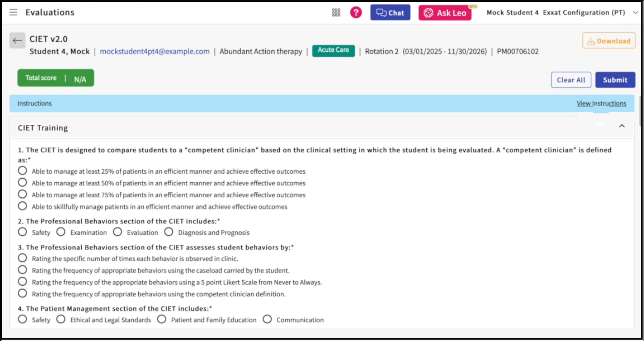644x341 pixels.
Task: Open the Mock Student 4 account dropdown
Action: [x=634, y=13]
